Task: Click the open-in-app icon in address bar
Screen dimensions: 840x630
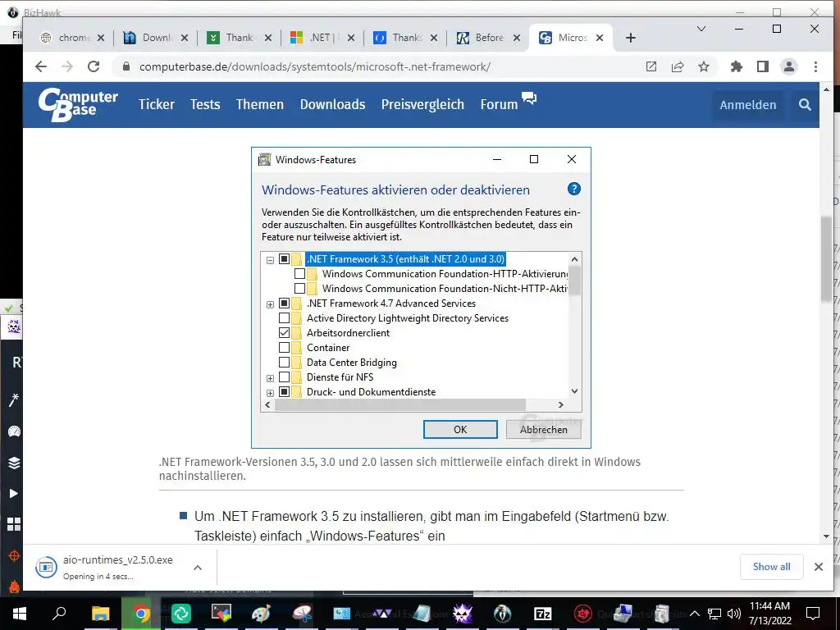Action: [651, 66]
